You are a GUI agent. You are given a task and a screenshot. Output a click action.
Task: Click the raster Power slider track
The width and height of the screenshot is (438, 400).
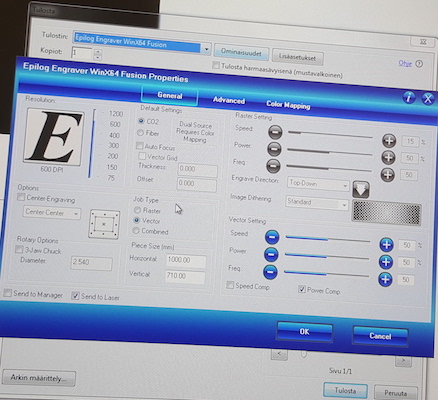click(x=329, y=152)
